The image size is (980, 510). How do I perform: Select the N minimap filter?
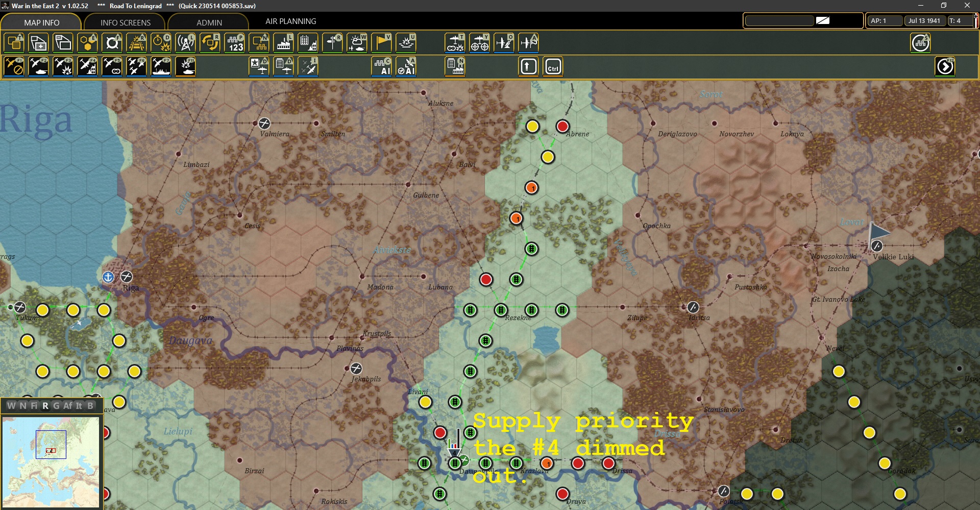[x=23, y=406]
